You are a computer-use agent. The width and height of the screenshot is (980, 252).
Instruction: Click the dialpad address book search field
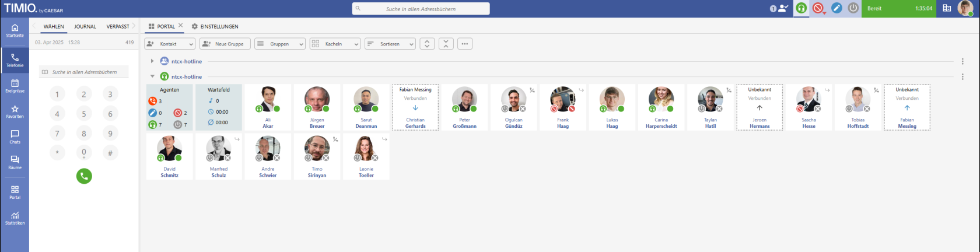tap(84, 72)
